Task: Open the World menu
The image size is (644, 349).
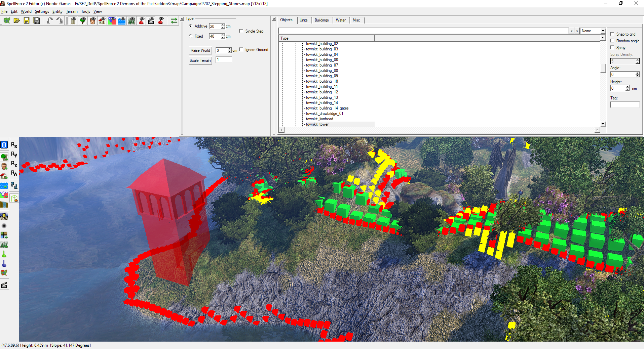Action: (x=26, y=11)
